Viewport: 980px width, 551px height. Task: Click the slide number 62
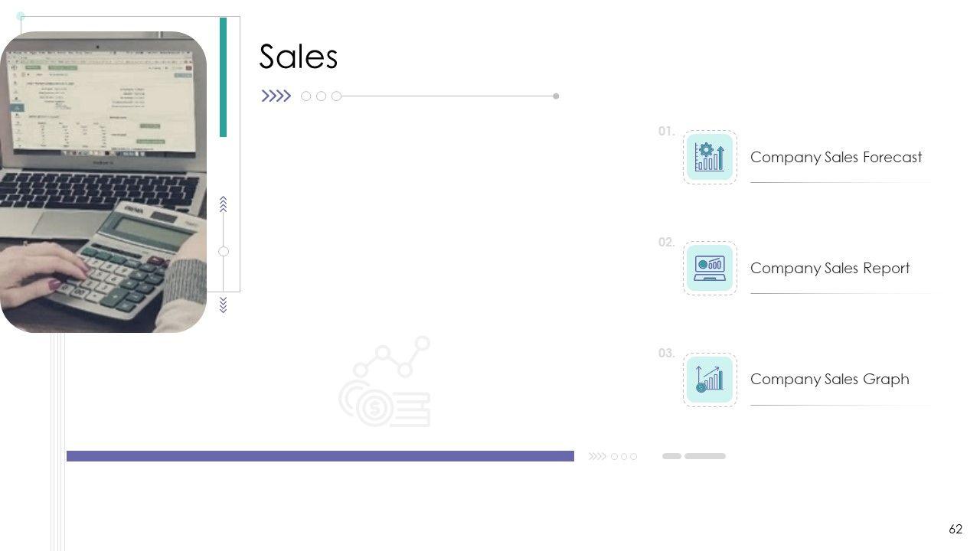pyautogui.click(x=955, y=530)
